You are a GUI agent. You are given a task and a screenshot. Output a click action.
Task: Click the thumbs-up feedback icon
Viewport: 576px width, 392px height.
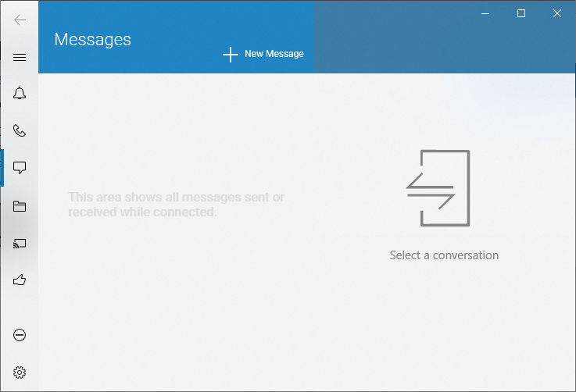click(x=20, y=280)
